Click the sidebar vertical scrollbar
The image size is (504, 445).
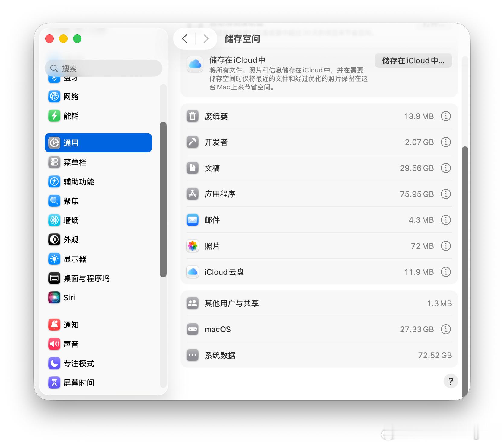point(163,199)
